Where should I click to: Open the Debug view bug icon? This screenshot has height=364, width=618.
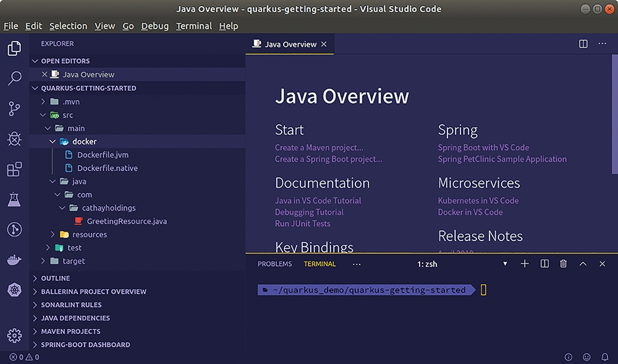click(x=14, y=138)
